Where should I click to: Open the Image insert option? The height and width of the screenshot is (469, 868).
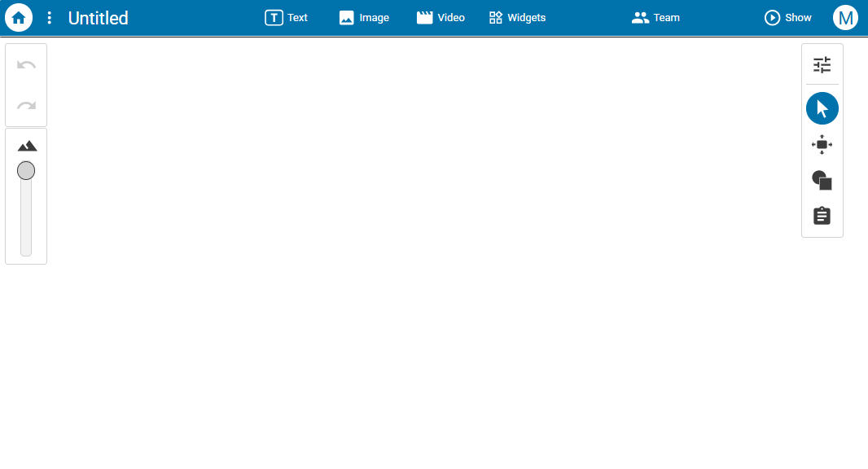364,17
